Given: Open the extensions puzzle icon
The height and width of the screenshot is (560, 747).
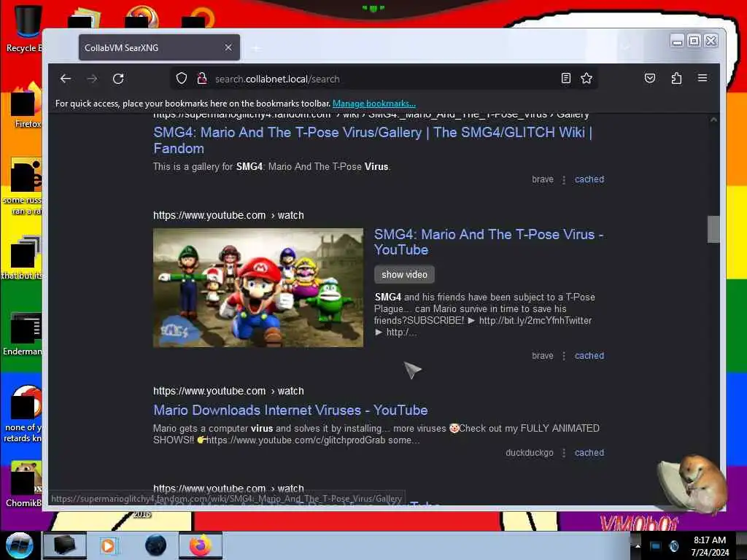Looking at the screenshot, I should (676, 78).
